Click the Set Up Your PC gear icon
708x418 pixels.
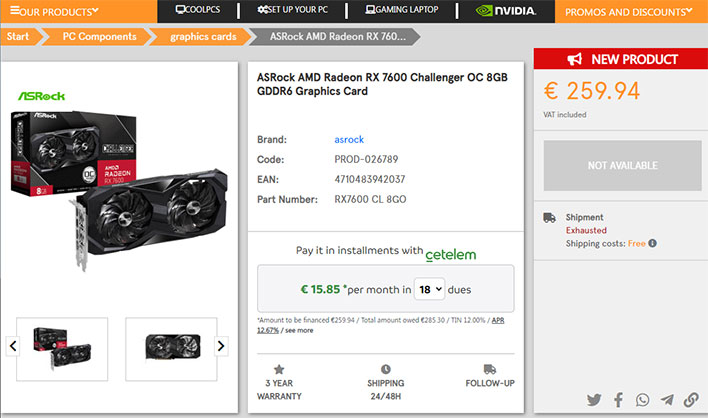(x=263, y=9)
